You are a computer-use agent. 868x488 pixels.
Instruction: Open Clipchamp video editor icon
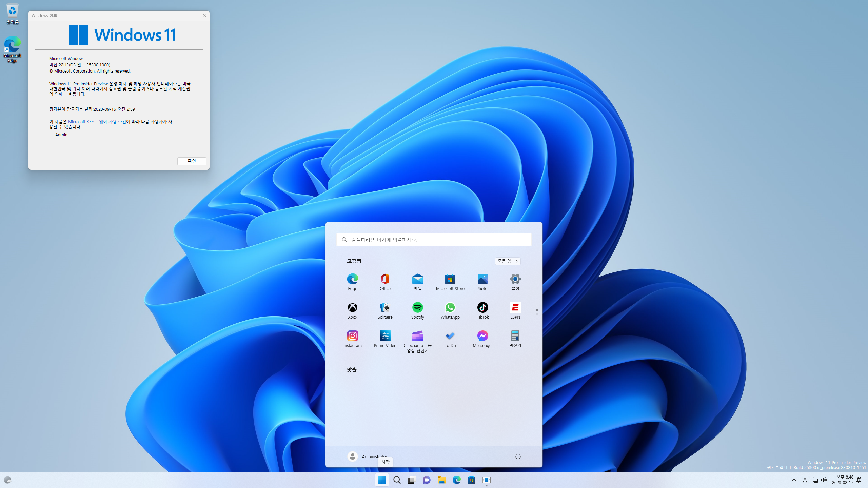click(417, 336)
